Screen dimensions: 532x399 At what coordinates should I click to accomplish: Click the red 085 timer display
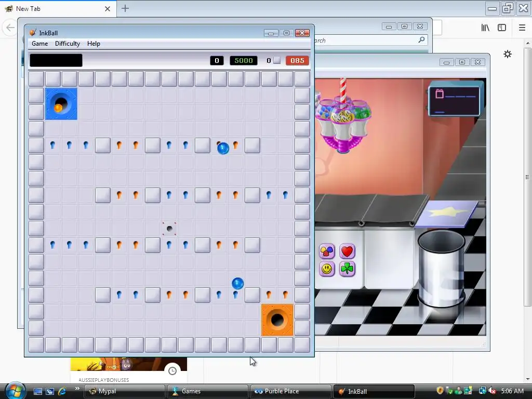point(297,60)
